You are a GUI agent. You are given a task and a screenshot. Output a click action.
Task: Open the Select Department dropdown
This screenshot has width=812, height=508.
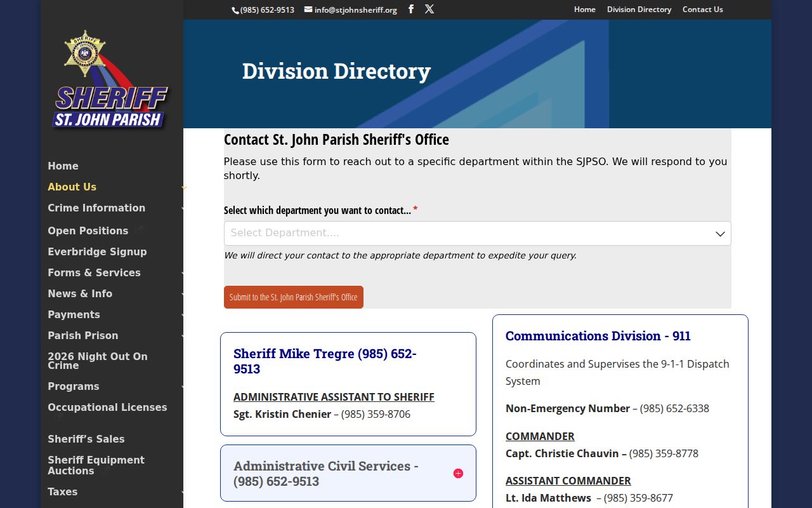coord(477,233)
